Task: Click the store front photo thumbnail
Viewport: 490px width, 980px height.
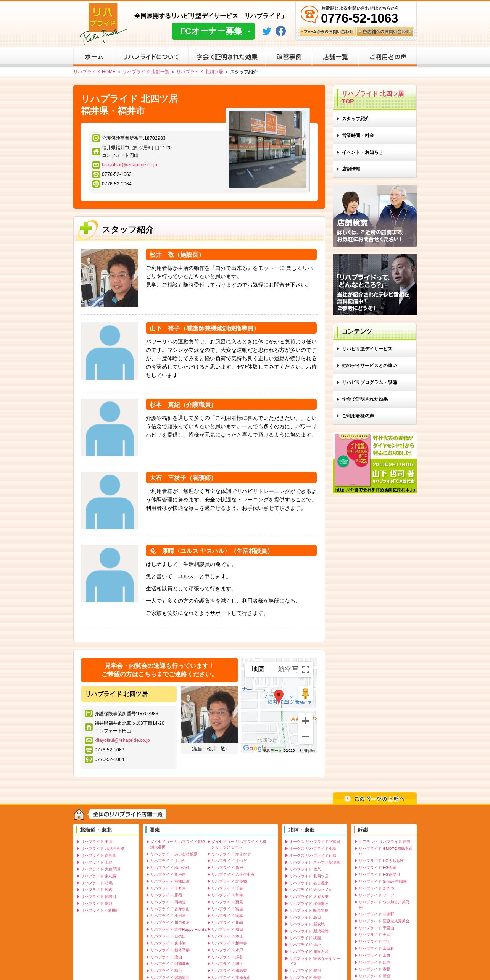Action: tap(268, 150)
